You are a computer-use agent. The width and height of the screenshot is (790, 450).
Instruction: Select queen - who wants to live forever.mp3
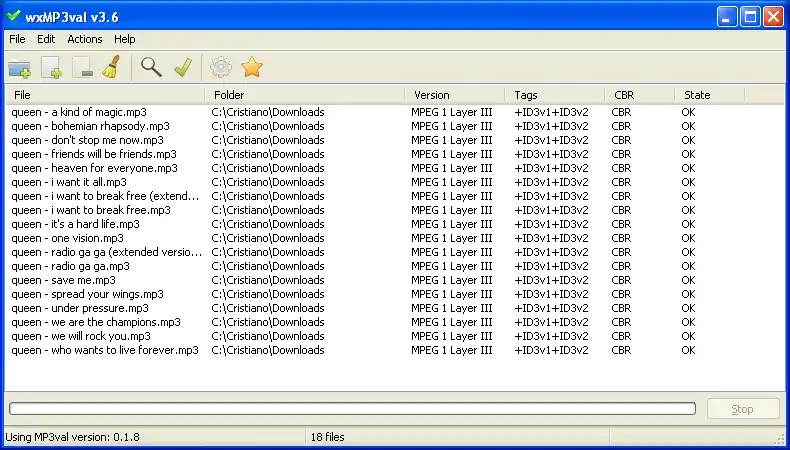[105, 350]
